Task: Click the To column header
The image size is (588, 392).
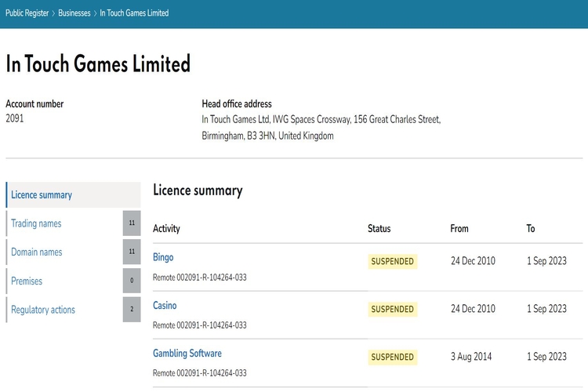Action: point(531,228)
